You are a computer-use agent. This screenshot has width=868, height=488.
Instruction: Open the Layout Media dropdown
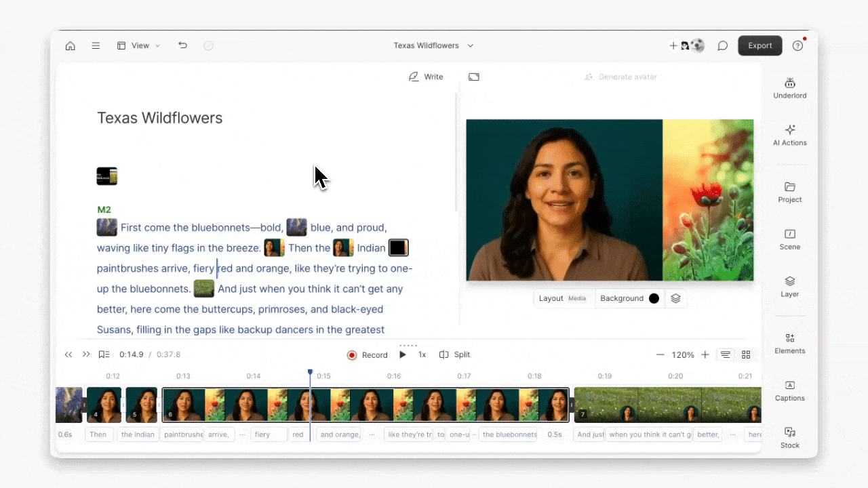click(562, 298)
